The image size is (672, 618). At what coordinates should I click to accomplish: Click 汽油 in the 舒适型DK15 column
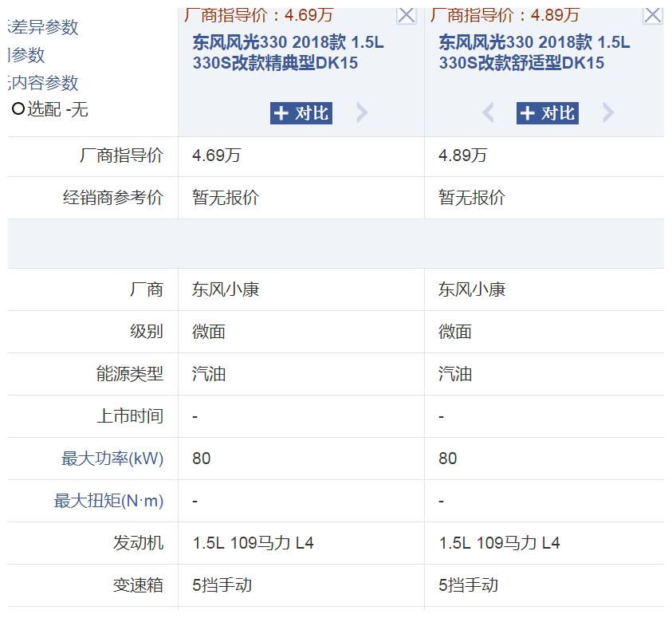(455, 374)
